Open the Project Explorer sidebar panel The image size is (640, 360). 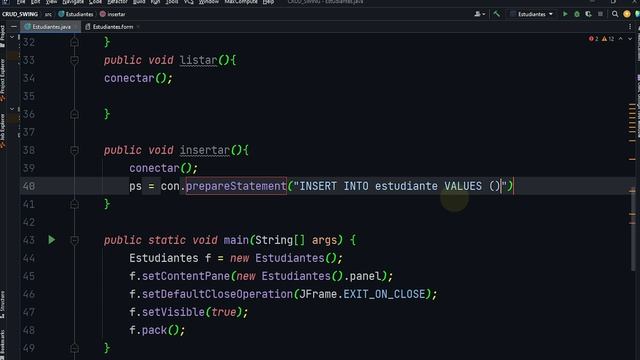[2, 80]
